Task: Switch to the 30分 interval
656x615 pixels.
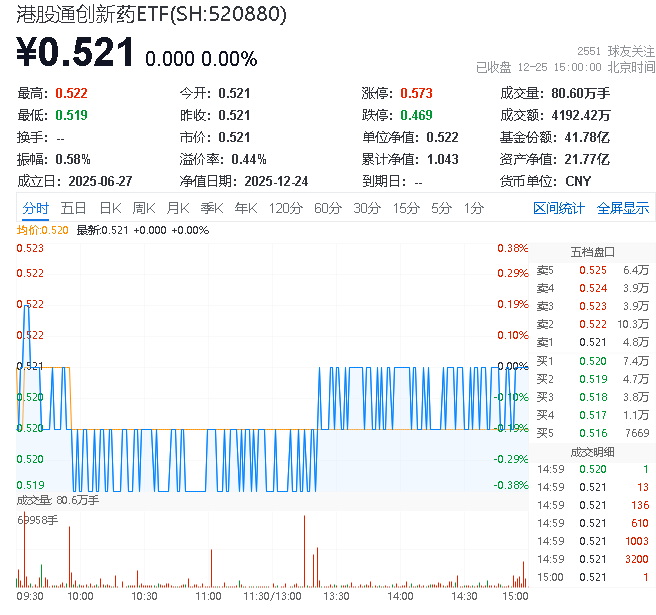Action: tap(367, 208)
